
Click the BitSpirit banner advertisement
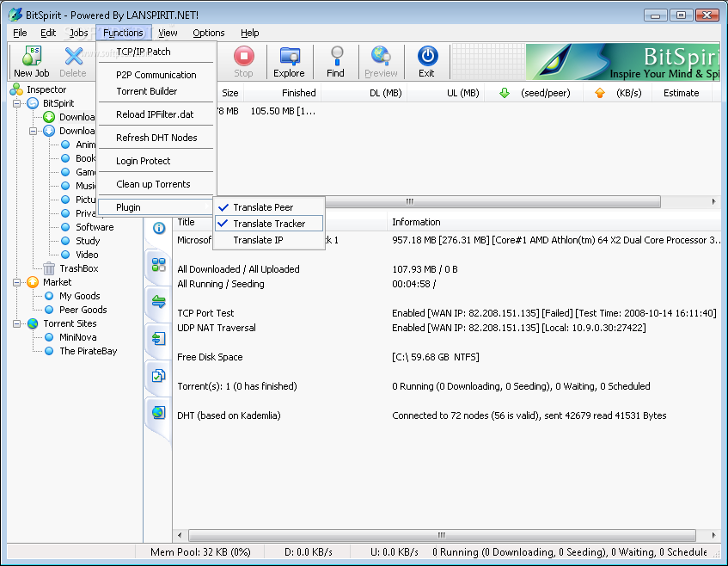[x=622, y=62]
